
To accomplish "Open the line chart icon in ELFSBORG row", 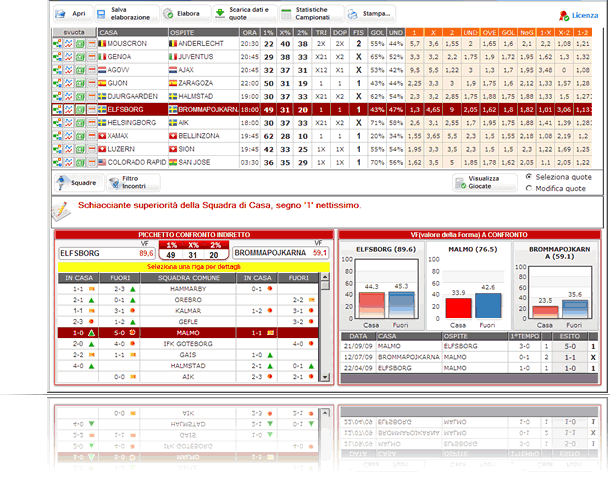I will pos(68,110).
